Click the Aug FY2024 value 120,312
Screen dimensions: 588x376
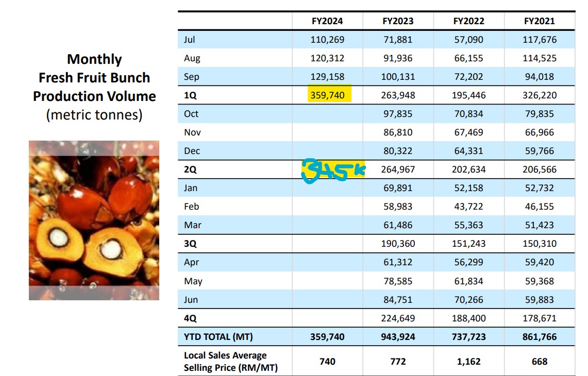point(327,58)
